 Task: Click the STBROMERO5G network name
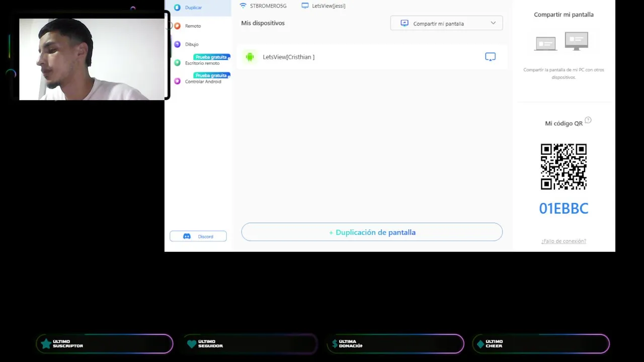click(x=268, y=6)
